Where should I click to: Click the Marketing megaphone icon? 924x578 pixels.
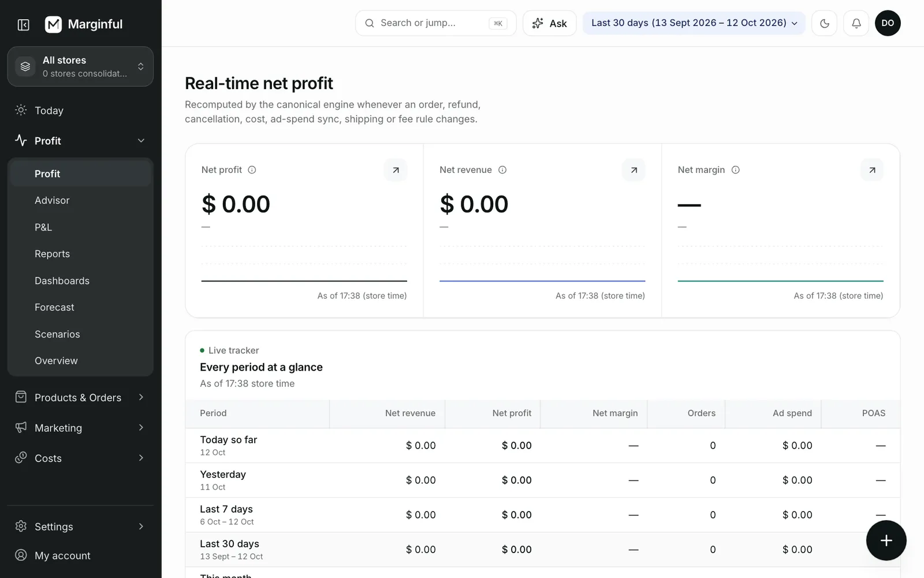click(21, 427)
